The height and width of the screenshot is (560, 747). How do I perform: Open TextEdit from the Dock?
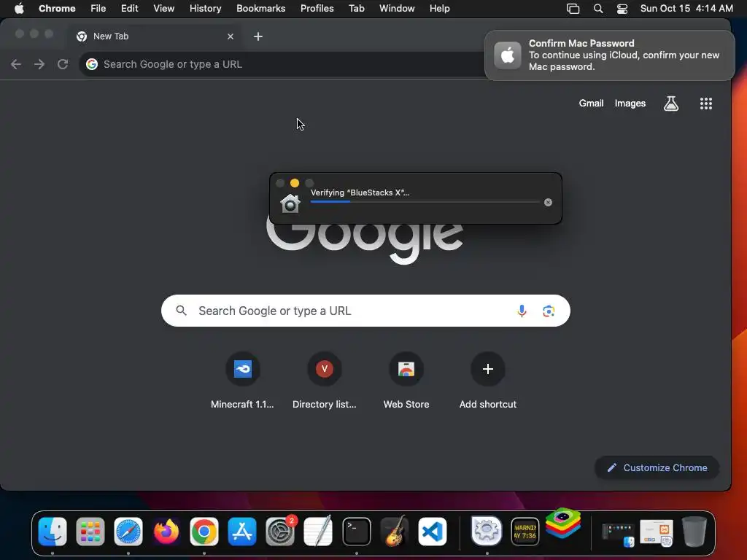click(318, 531)
